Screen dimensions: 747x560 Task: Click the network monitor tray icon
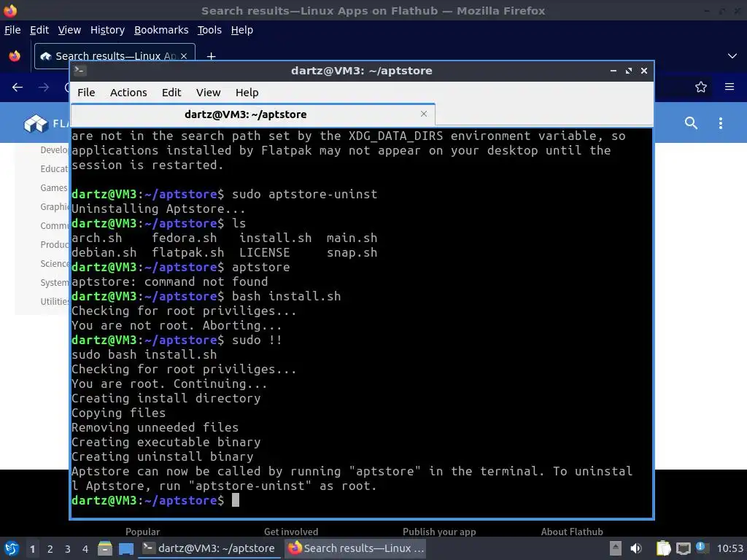pyautogui.click(x=683, y=548)
